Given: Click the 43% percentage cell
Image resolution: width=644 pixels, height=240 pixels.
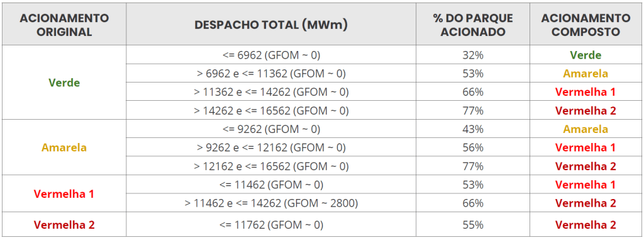Looking at the screenshot, I should coord(473,129).
